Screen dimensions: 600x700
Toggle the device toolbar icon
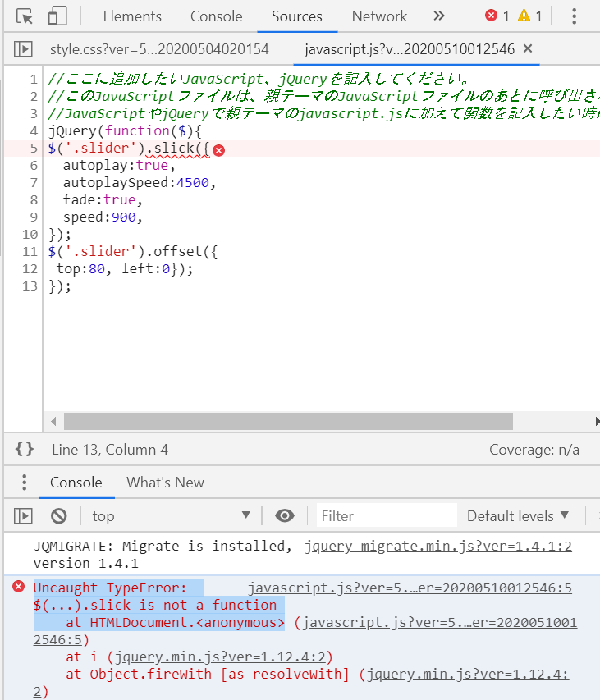click(x=57, y=16)
